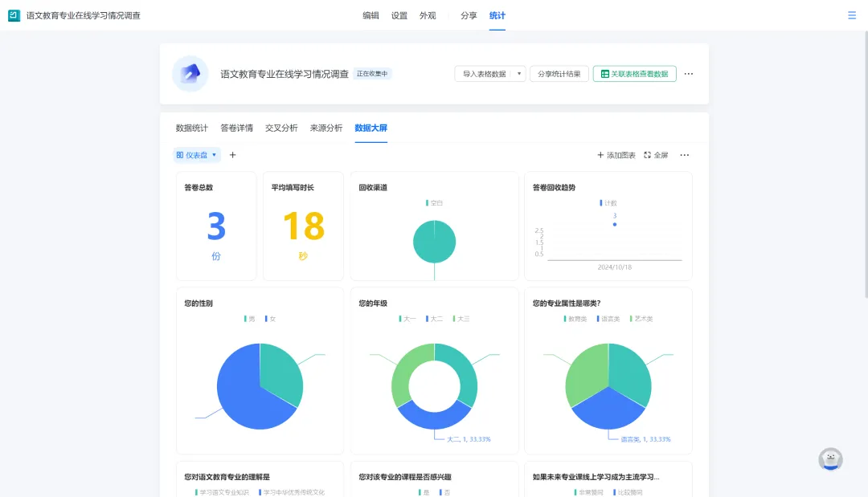Toggle the 大二 legend in 您的年级 chart
The image size is (868, 497).
[x=435, y=319]
